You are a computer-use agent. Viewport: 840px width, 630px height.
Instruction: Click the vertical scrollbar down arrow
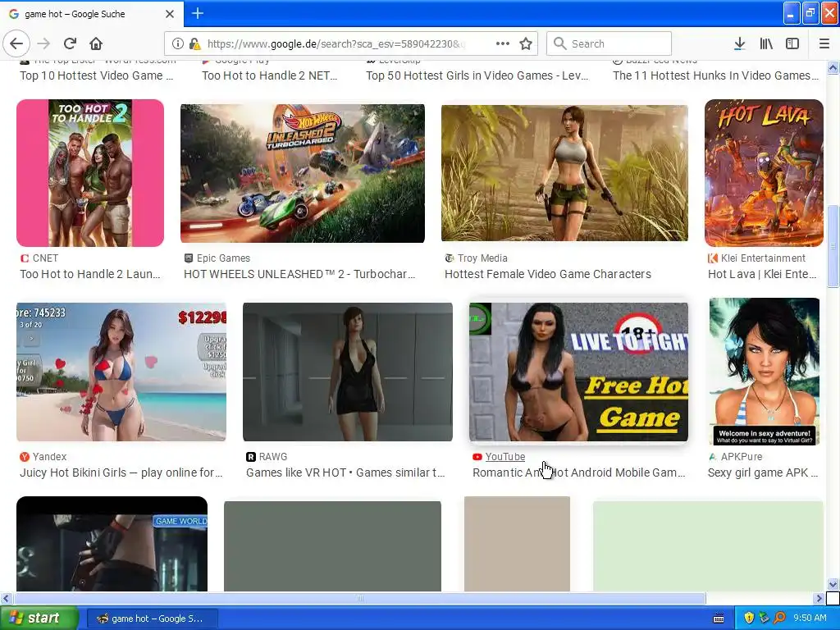(x=833, y=584)
